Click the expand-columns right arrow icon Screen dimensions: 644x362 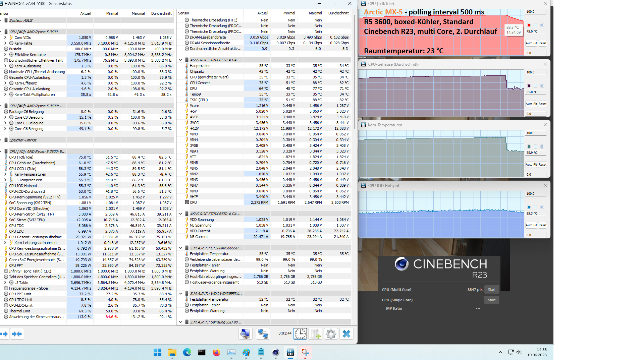click(x=4, y=334)
